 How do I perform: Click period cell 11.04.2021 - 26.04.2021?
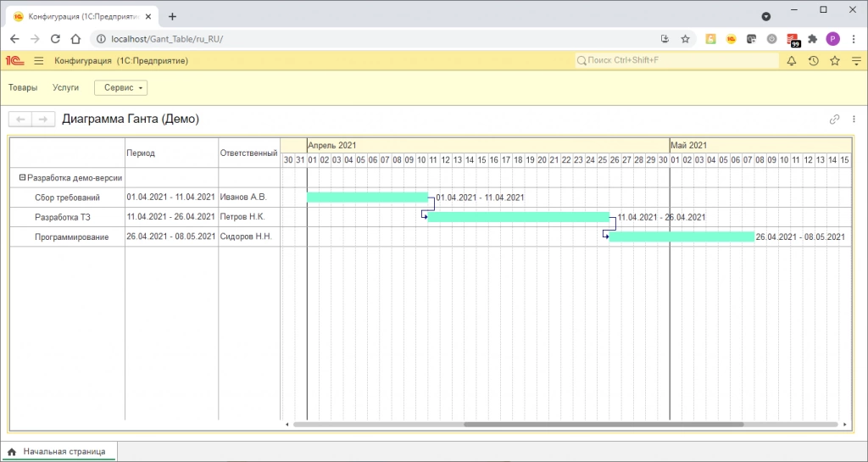pyautogui.click(x=170, y=217)
